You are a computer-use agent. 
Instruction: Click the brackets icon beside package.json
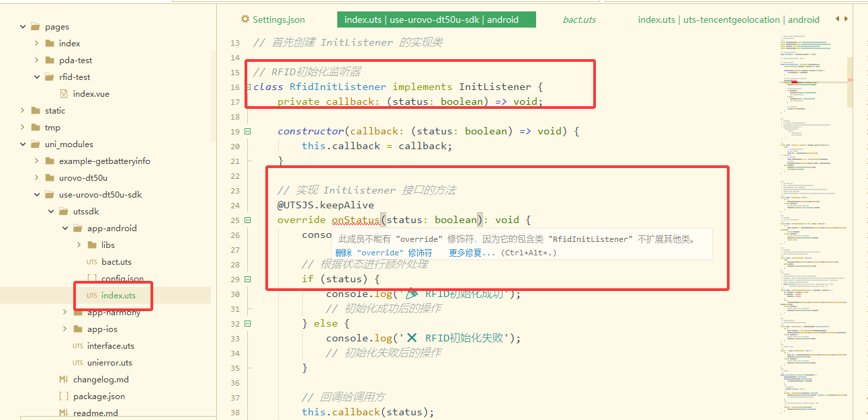[64, 396]
